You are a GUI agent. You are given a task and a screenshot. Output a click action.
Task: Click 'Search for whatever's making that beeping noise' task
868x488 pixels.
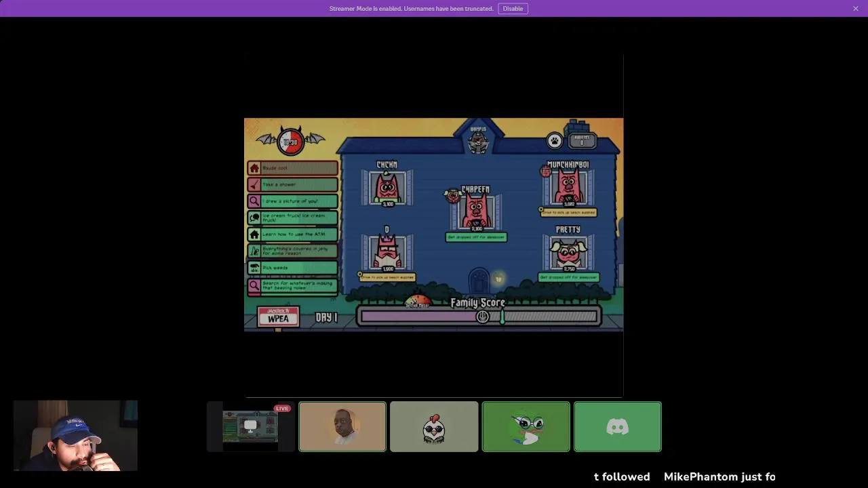(x=292, y=285)
